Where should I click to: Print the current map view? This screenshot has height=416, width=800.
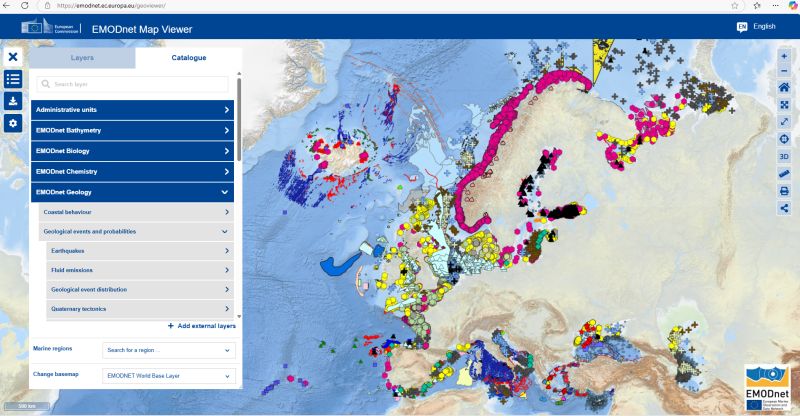(x=784, y=190)
